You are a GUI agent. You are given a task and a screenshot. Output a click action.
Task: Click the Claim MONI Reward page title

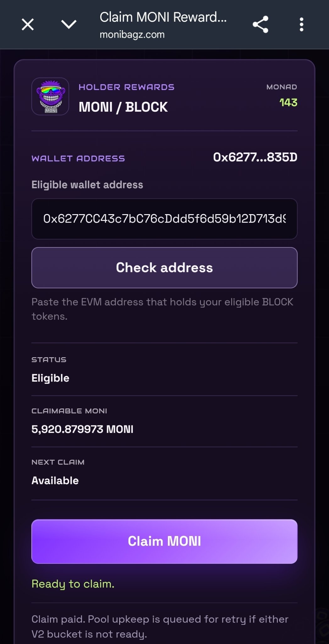pos(163,17)
